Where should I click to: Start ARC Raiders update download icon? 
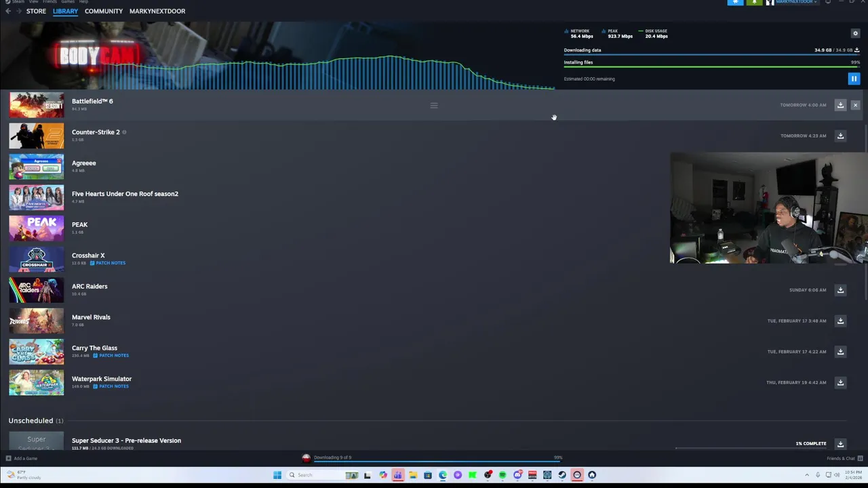click(x=840, y=290)
